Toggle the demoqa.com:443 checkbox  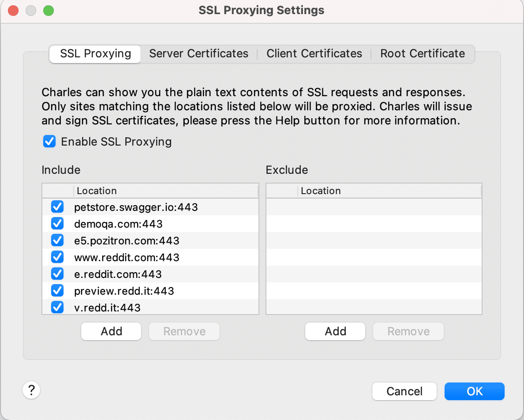point(57,223)
